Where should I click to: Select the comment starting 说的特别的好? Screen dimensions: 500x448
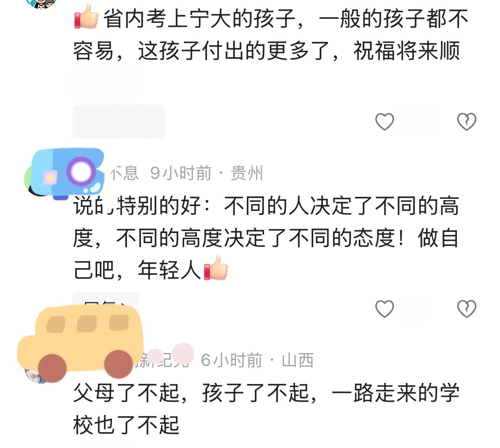(266, 238)
